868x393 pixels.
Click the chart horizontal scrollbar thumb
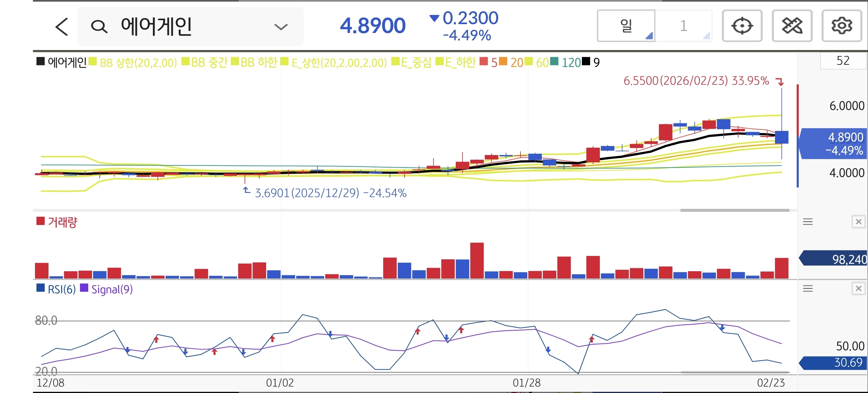click(x=735, y=210)
